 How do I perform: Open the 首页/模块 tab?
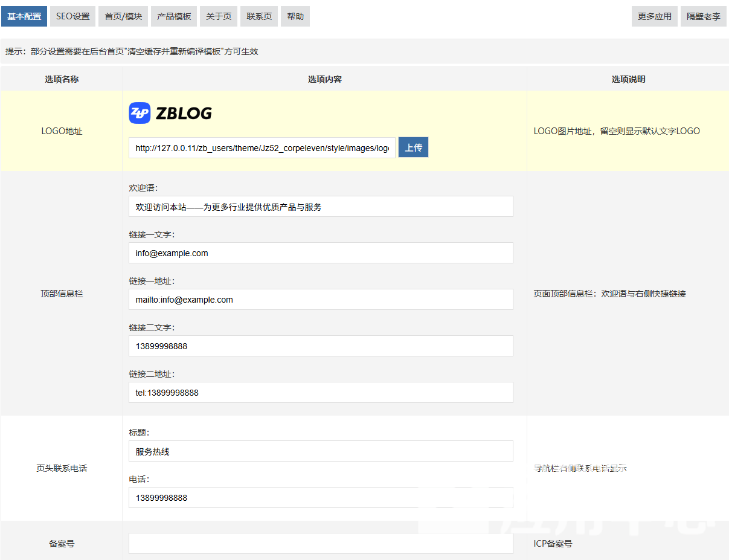click(123, 16)
